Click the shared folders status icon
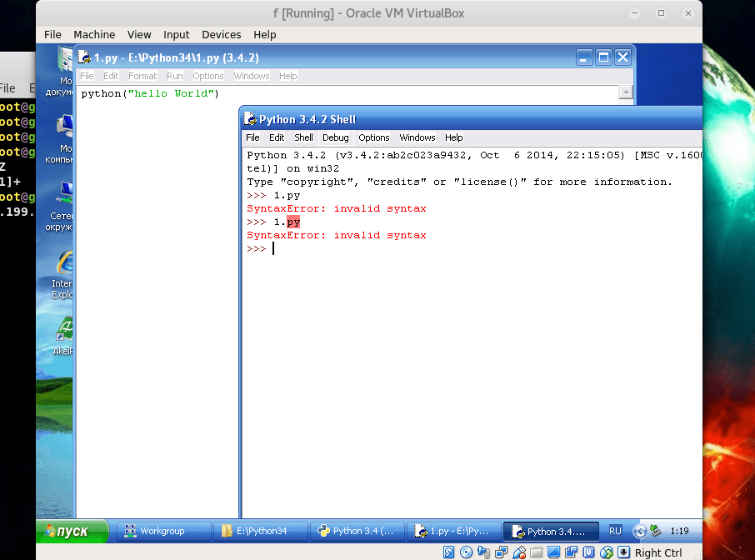Screen dimensions: 755x560 click(537, 552)
